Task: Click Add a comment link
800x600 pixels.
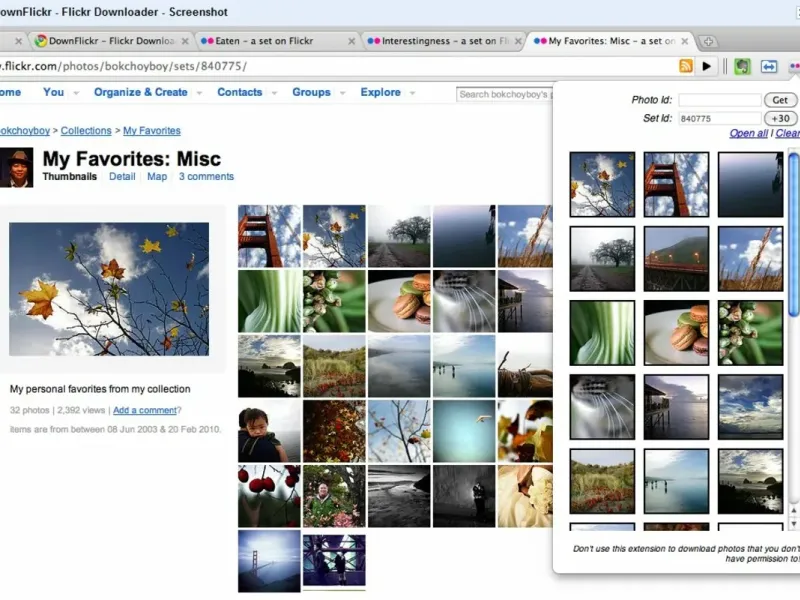Action: [145, 410]
